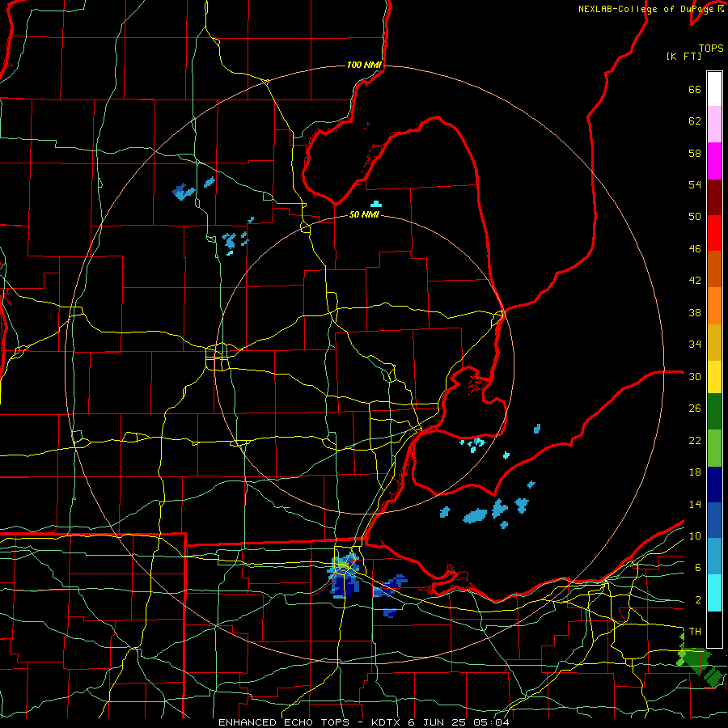Click the 6 JUN 25 date text
This screenshot has width=728, height=728.
point(438,722)
